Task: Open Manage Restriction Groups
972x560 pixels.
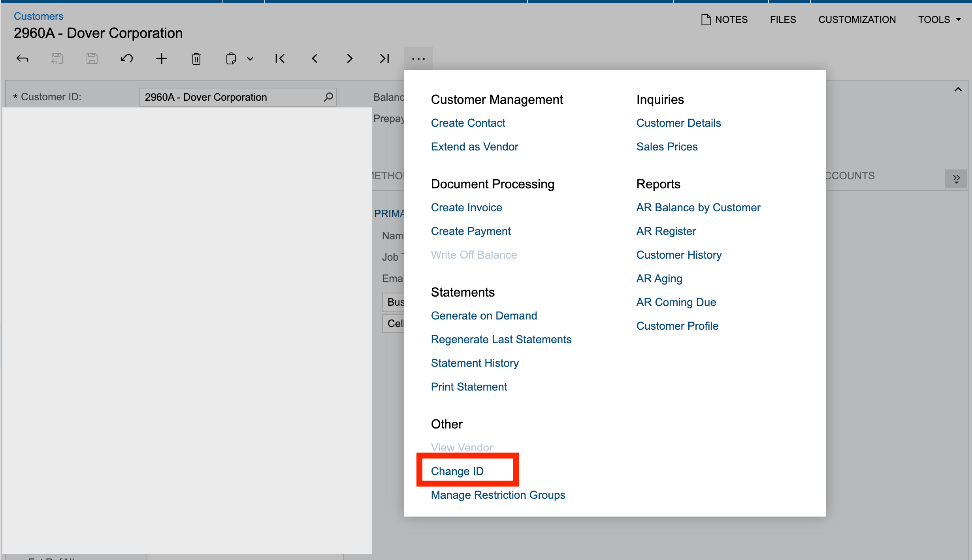Action: point(498,495)
